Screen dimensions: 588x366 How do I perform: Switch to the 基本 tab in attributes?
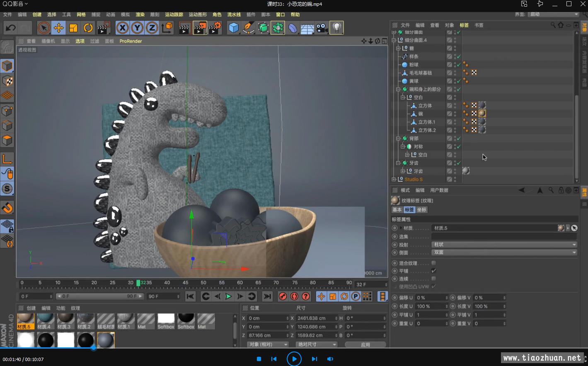[x=397, y=210]
